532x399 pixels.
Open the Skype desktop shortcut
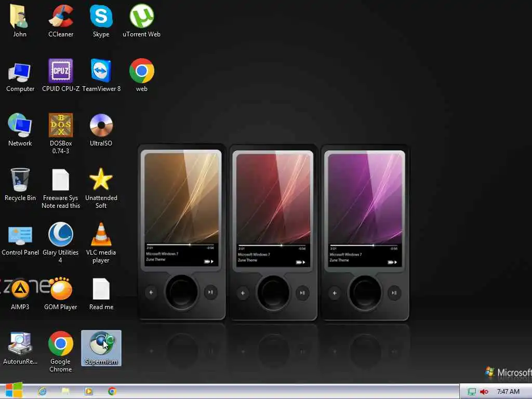click(101, 20)
